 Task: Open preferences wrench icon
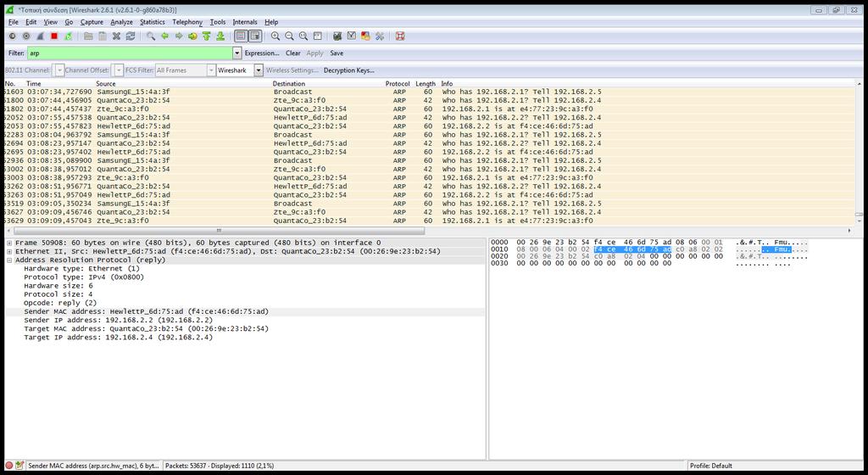click(380, 36)
